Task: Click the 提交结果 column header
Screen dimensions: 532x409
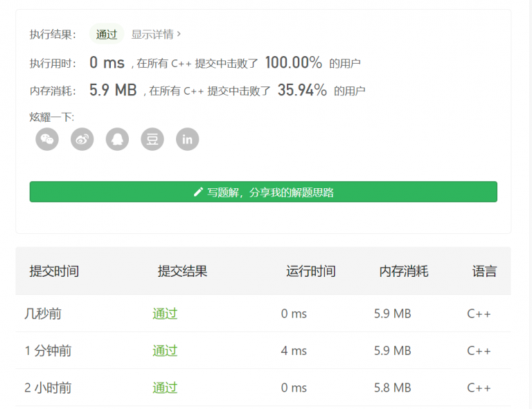Action: click(182, 271)
